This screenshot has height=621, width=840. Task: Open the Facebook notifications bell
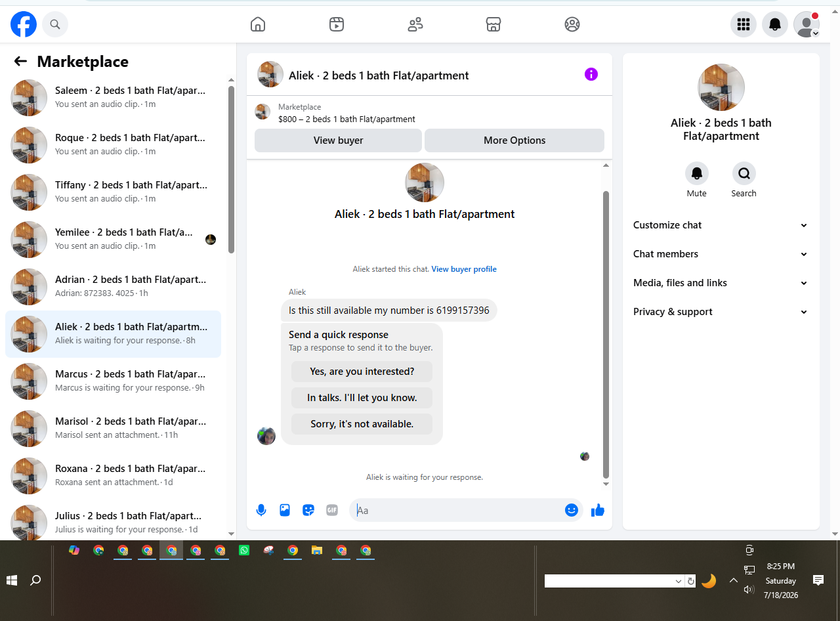pyautogui.click(x=775, y=24)
